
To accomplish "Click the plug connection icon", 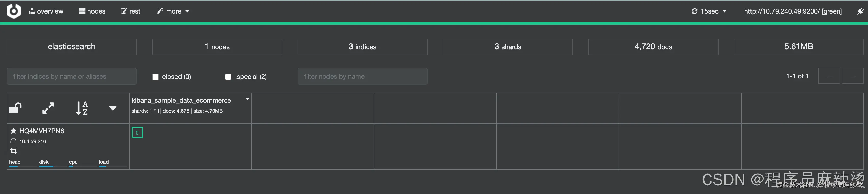I will pyautogui.click(x=860, y=11).
